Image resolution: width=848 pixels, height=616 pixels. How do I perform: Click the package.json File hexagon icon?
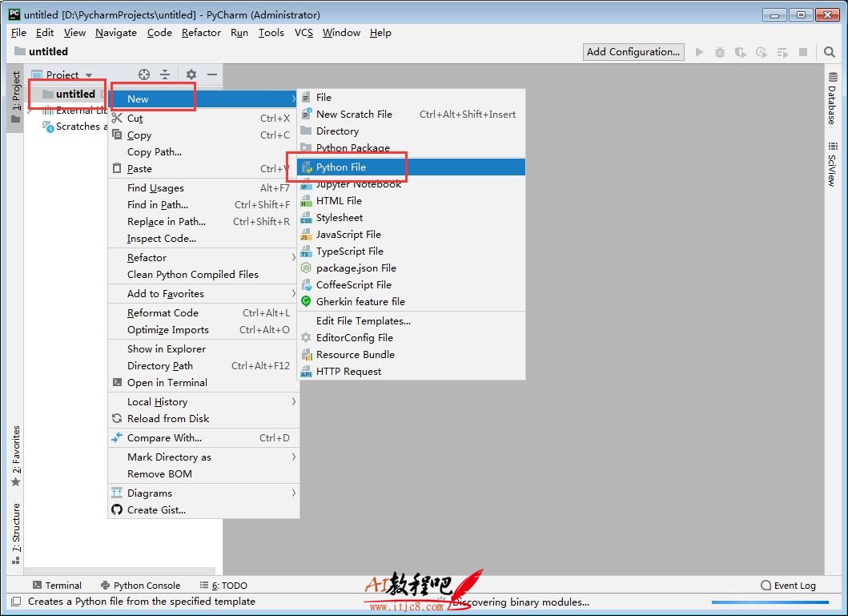pos(306,268)
